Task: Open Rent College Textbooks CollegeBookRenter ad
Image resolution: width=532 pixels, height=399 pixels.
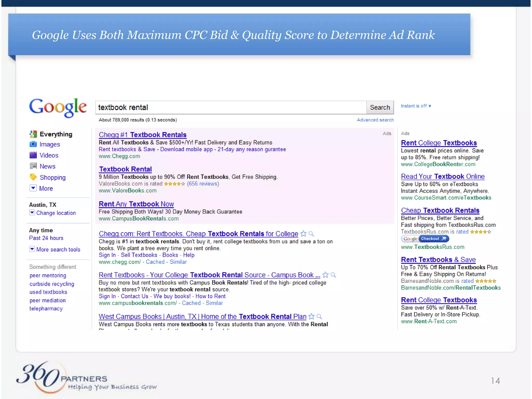Action: (x=439, y=143)
